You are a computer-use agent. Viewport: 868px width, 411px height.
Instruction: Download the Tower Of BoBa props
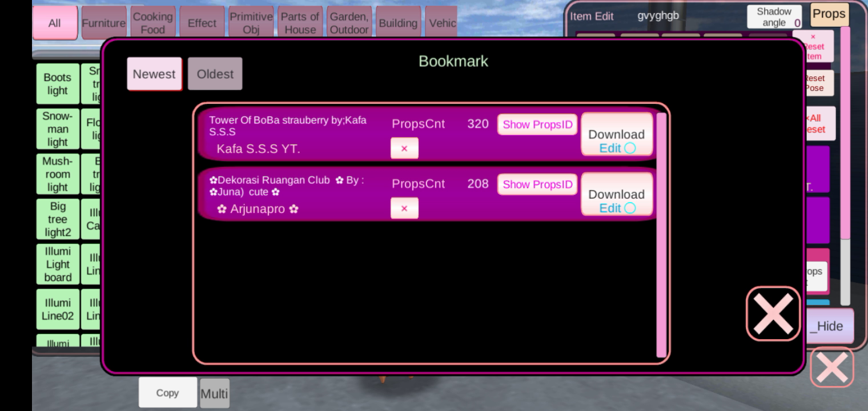pos(616,134)
